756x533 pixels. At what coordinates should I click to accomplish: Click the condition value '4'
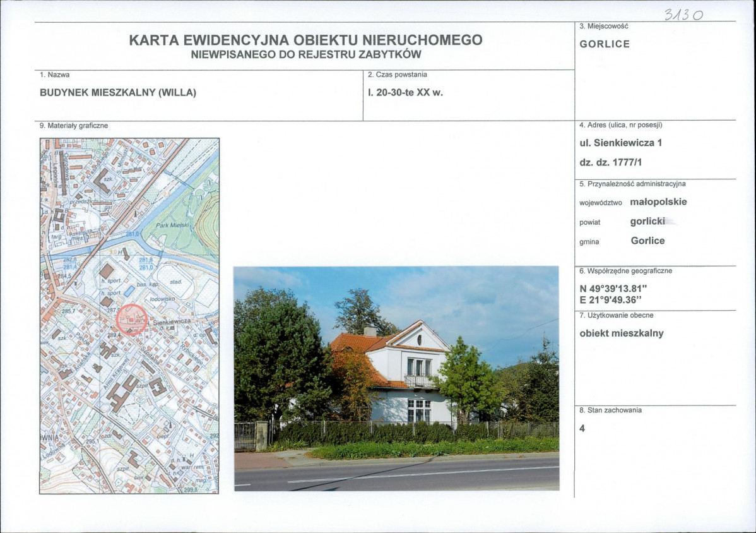582,428
